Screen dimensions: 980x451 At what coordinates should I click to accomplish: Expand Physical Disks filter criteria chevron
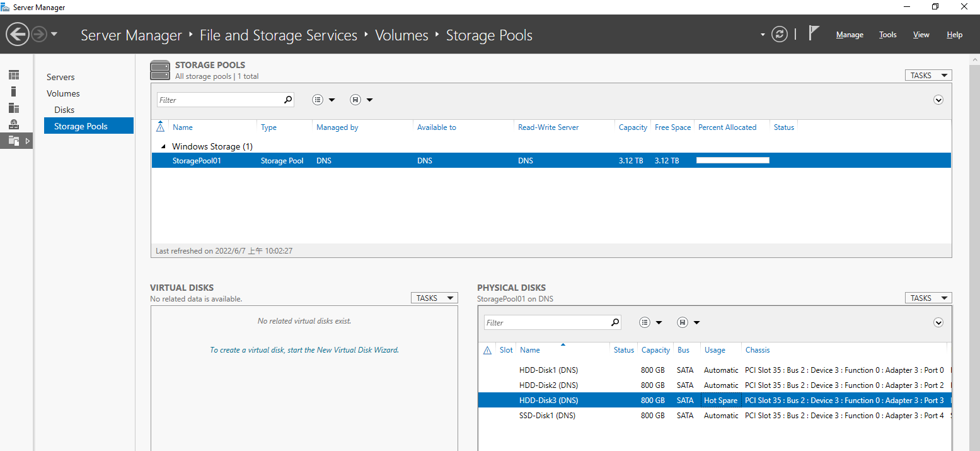tap(938, 322)
